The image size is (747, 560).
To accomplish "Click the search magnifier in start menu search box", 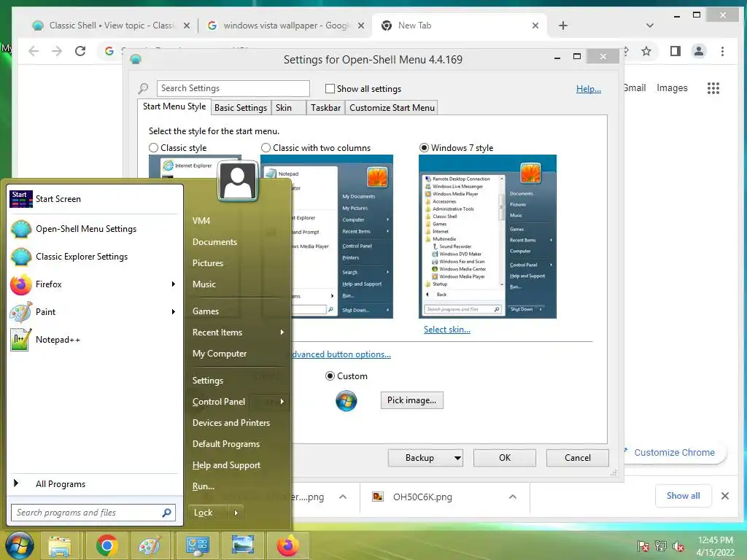I will (167, 513).
